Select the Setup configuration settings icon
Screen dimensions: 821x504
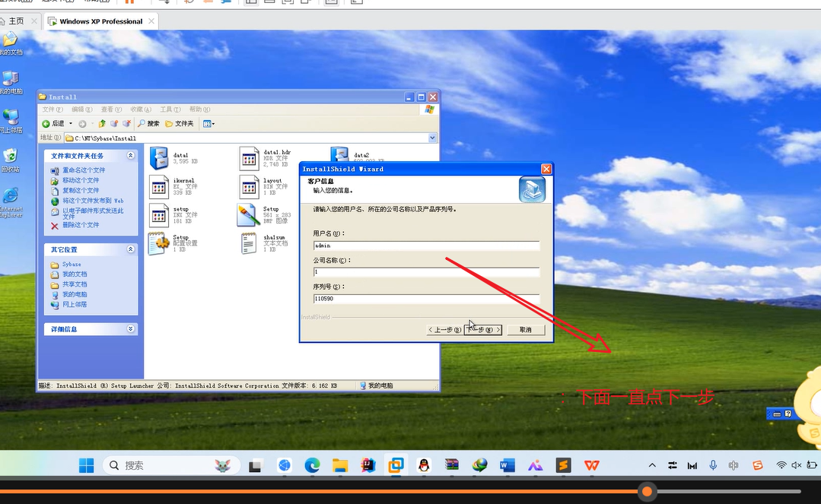159,244
